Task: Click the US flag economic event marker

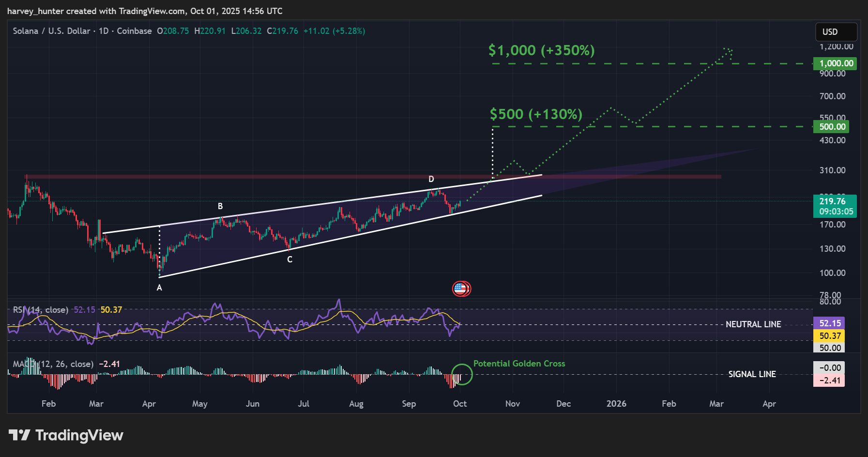Action: click(x=462, y=288)
